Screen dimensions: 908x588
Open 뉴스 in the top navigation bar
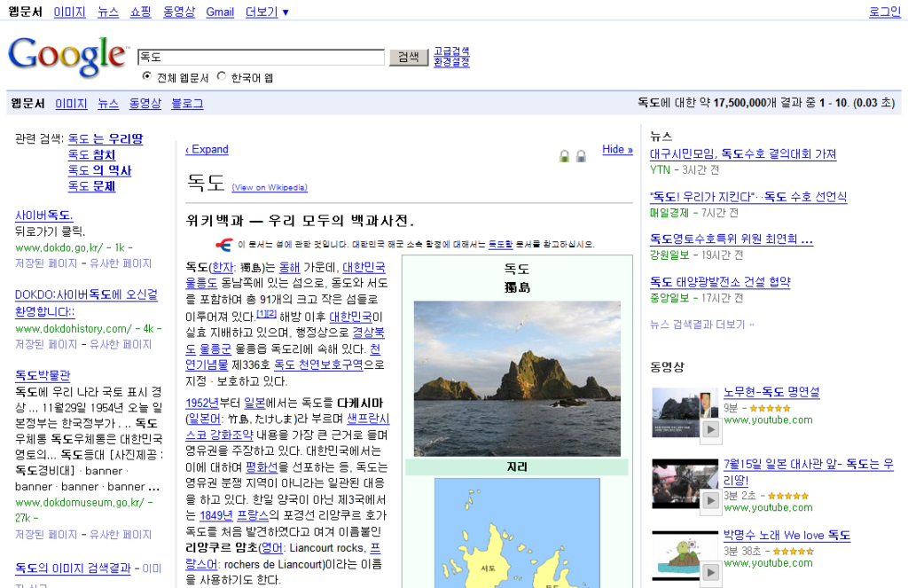pos(108,12)
